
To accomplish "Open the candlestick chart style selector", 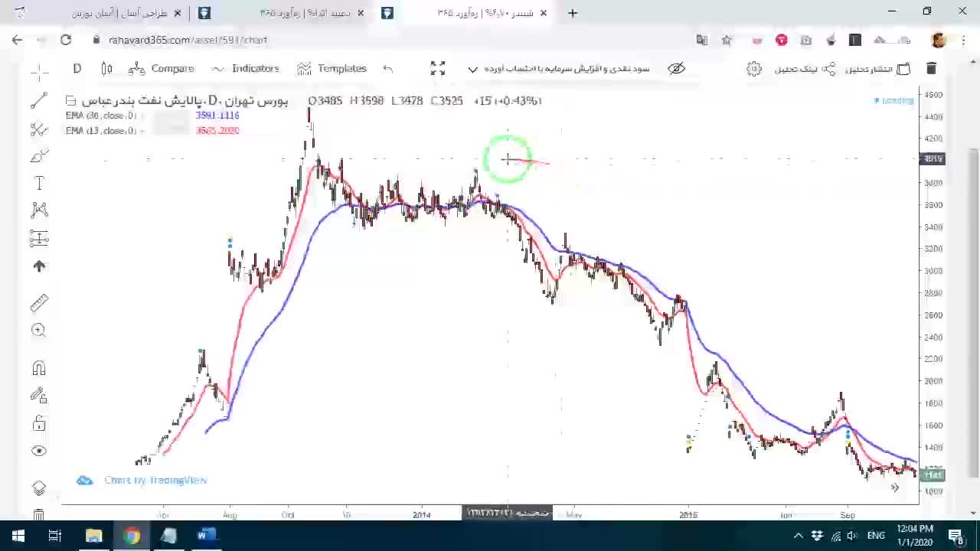I will (106, 69).
